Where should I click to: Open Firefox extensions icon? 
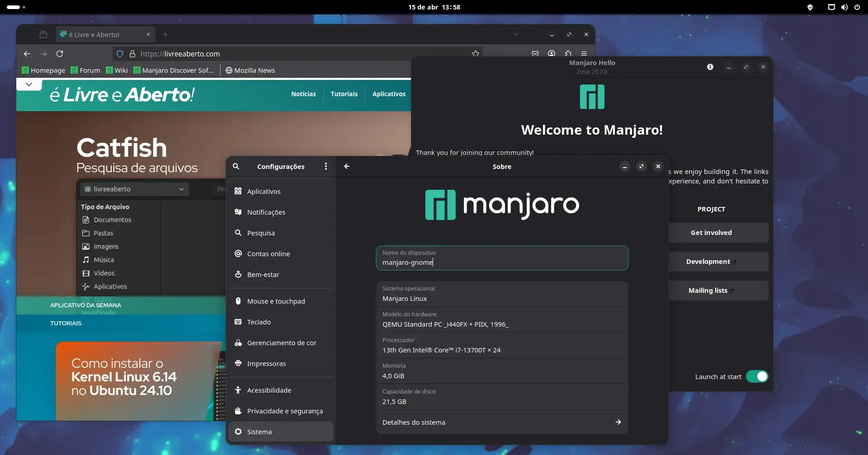point(568,54)
